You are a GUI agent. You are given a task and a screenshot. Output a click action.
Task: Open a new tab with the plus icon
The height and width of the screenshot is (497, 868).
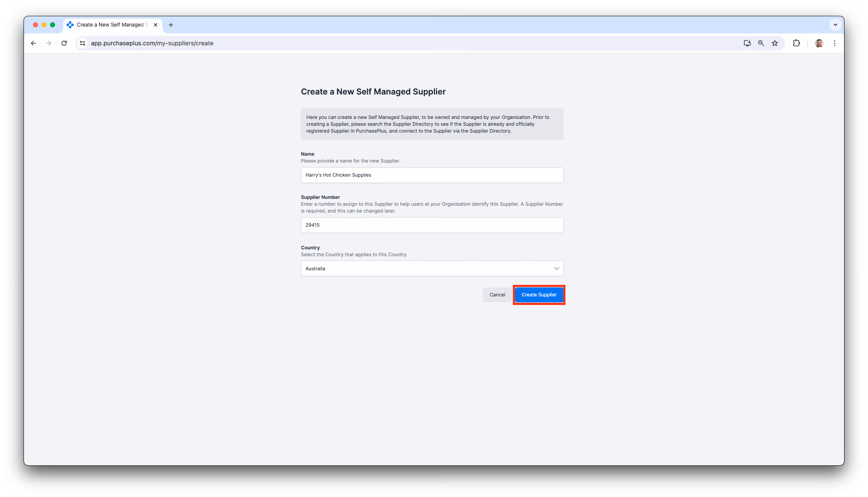point(171,25)
